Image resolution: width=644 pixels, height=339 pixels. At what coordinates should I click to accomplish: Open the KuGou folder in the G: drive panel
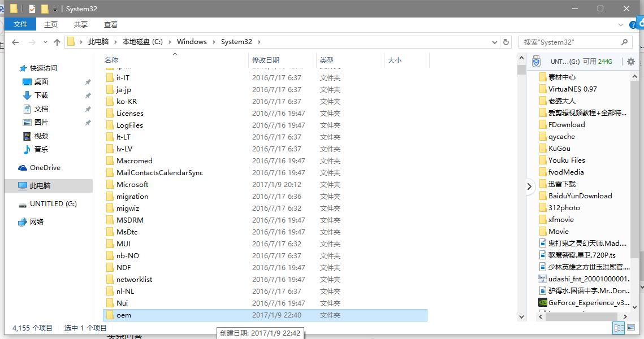560,148
